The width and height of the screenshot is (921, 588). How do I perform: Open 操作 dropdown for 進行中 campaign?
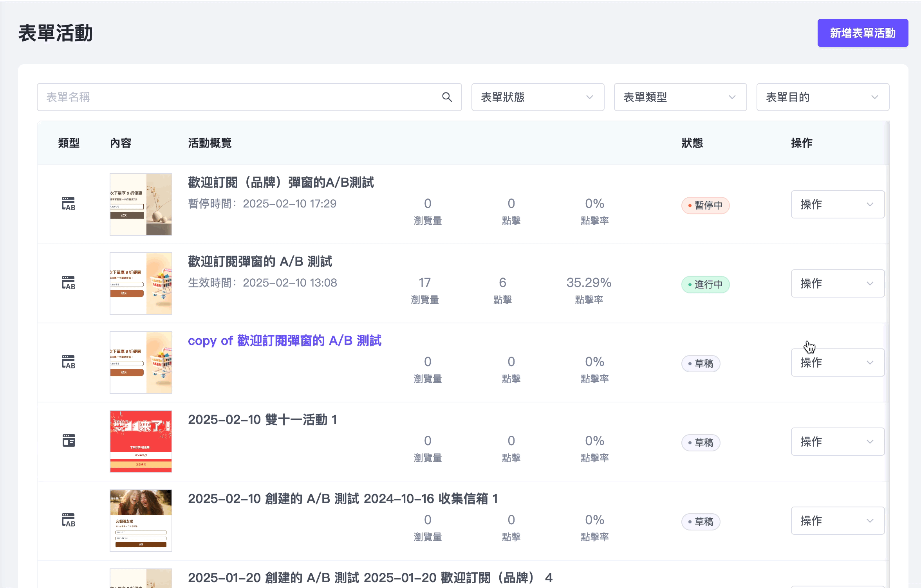pyautogui.click(x=837, y=283)
